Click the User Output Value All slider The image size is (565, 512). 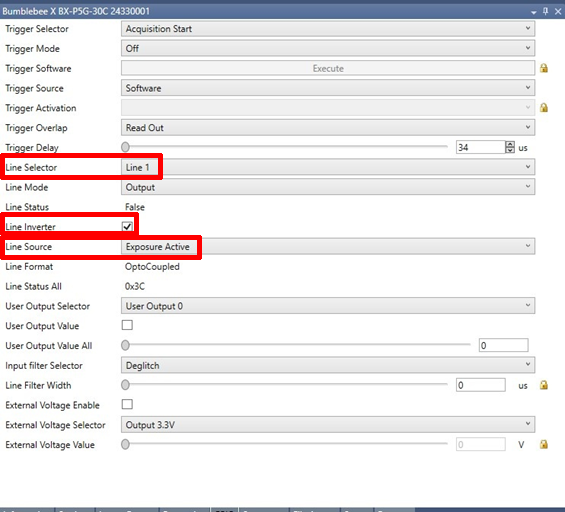(x=296, y=345)
